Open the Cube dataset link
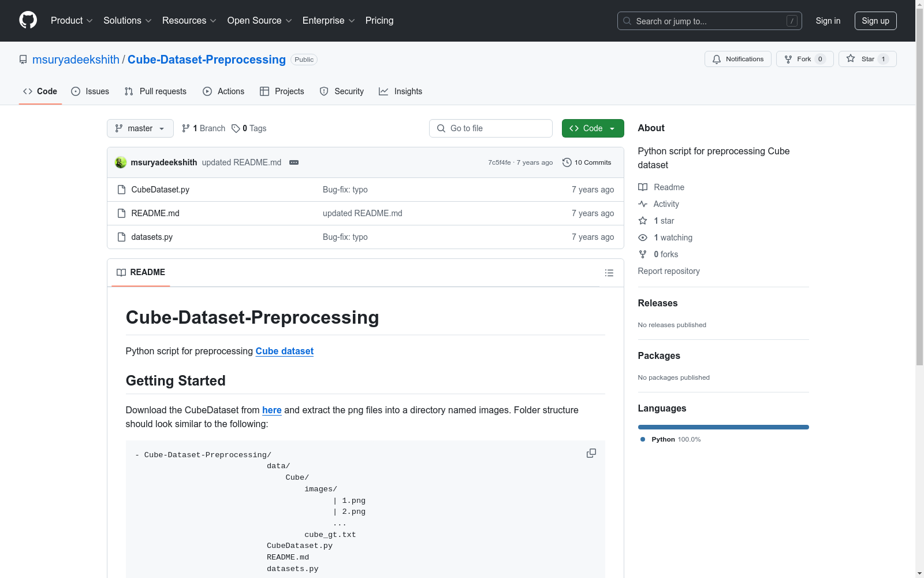Viewport: 924px width, 578px height. (x=284, y=351)
